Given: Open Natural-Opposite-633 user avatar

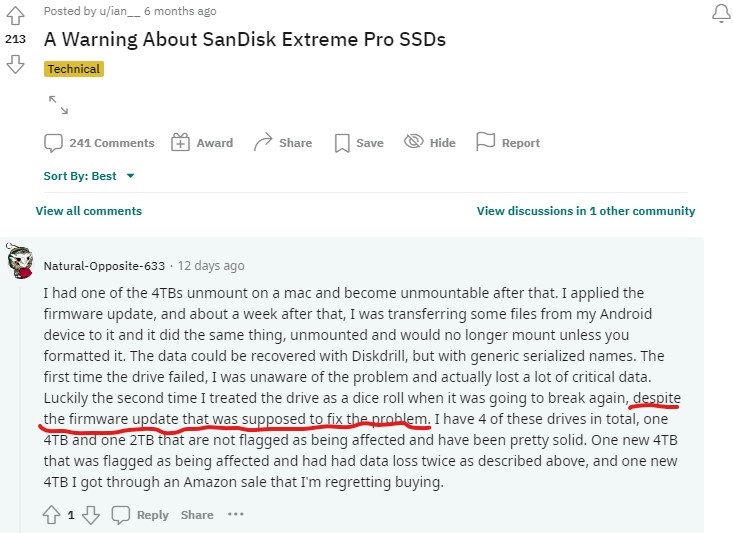Looking at the screenshot, I should [20, 261].
